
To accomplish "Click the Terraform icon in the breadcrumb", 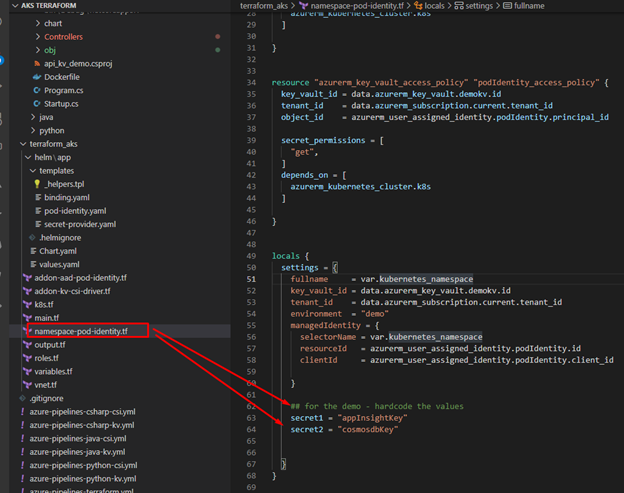I will (x=304, y=6).
